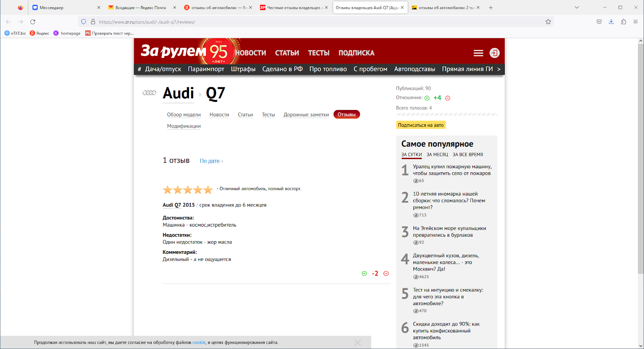The height and width of the screenshot is (349, 644).
Task: Click red minus to rate model negatively
Action: (x=448, y=98)
